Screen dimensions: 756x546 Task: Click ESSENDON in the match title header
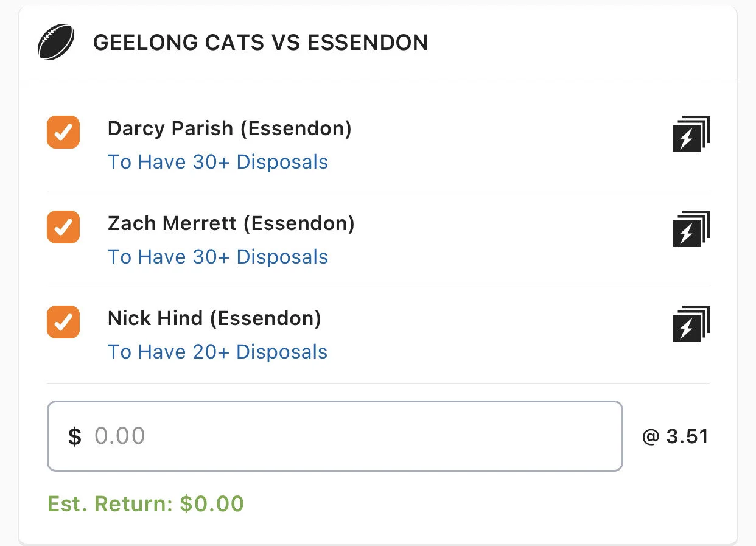tap(368, 43)
